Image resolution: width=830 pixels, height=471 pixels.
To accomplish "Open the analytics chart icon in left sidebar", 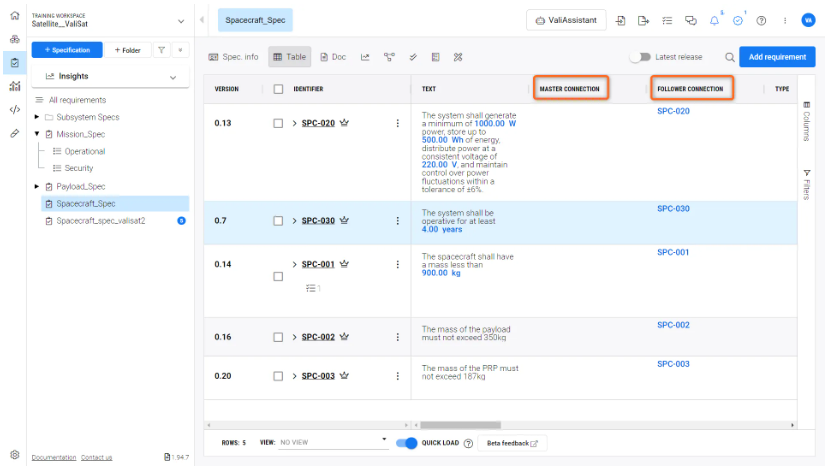I will click(x=15, y=86).
